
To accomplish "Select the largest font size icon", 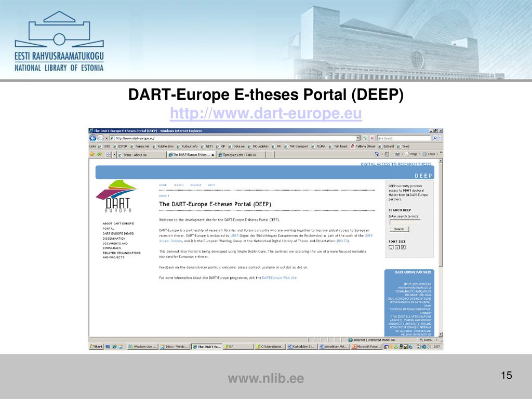I will 403,247.
